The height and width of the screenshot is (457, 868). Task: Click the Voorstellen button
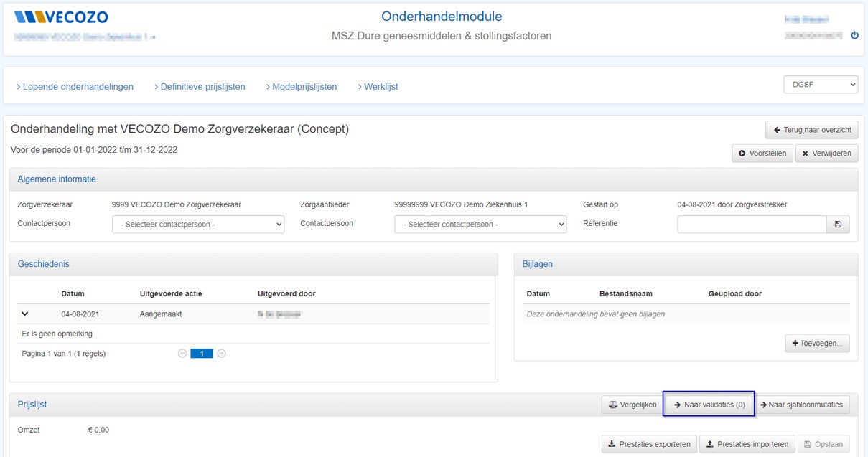click(762, 154)
